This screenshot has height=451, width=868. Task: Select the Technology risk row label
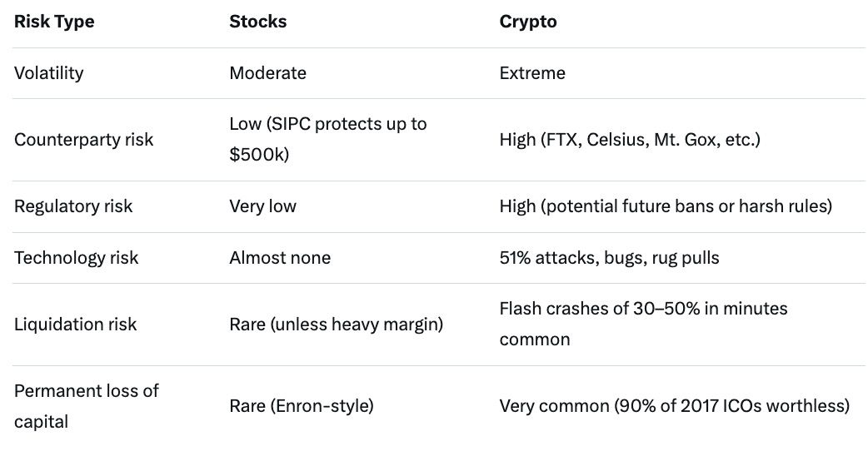coord(77,258)
